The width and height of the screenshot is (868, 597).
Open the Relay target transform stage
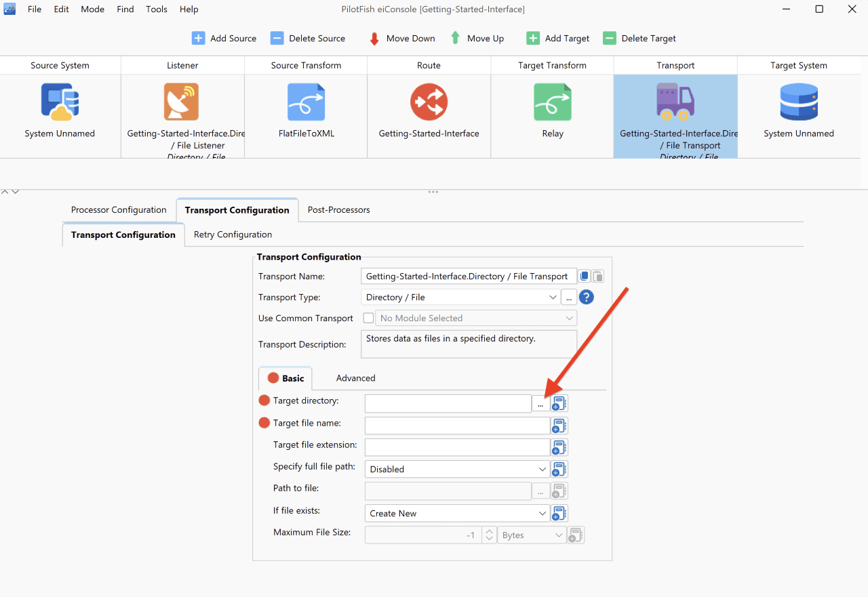tap(553, 102)
